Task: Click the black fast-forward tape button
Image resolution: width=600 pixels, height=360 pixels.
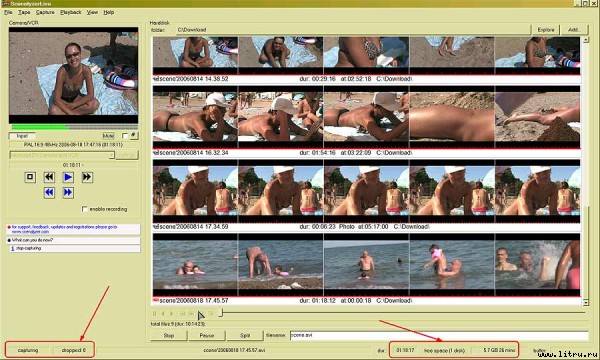Action: (x=87, y=177)
